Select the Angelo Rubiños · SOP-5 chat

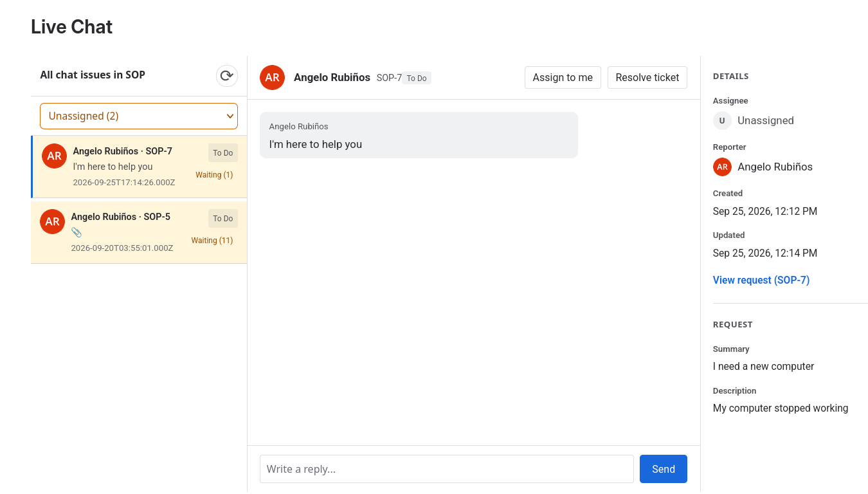tap(139, 232)
